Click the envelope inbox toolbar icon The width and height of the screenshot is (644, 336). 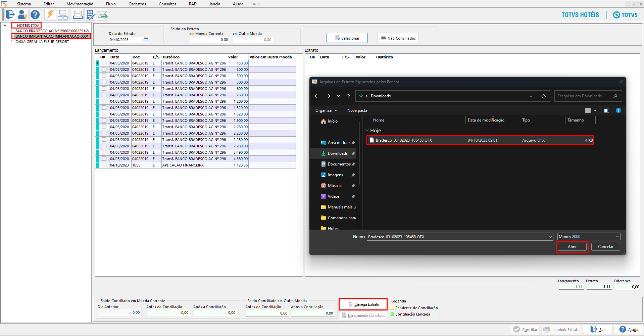tap(78, 15)
